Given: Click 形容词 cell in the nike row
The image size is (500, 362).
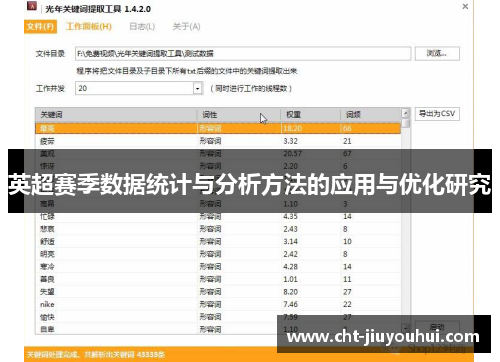Looking at the screenshot, I should [210, 304].
